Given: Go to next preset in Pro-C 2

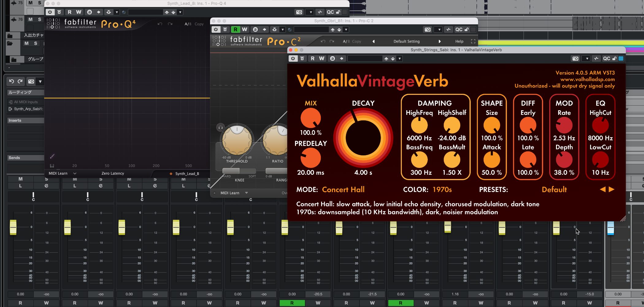Looking at the screenshot, I should (440, 41).
